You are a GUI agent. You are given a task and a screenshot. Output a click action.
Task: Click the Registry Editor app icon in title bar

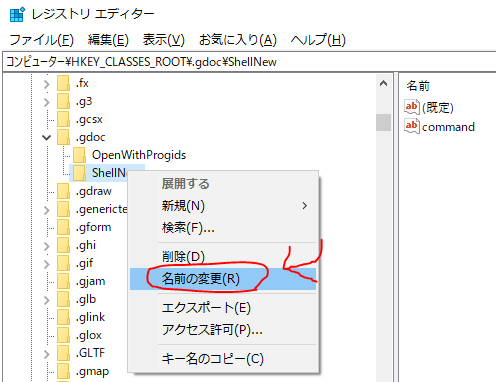[17, 14]
